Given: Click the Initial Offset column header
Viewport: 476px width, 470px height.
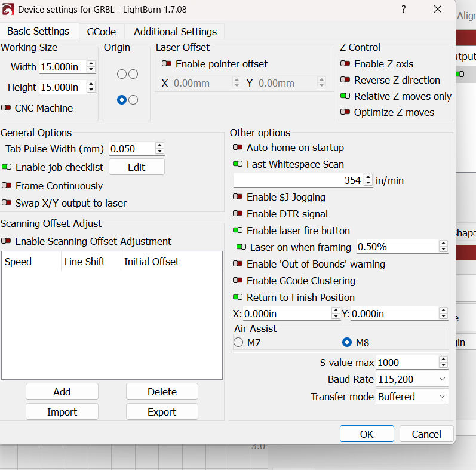Looking at the screenshot, I should point(171,262).
